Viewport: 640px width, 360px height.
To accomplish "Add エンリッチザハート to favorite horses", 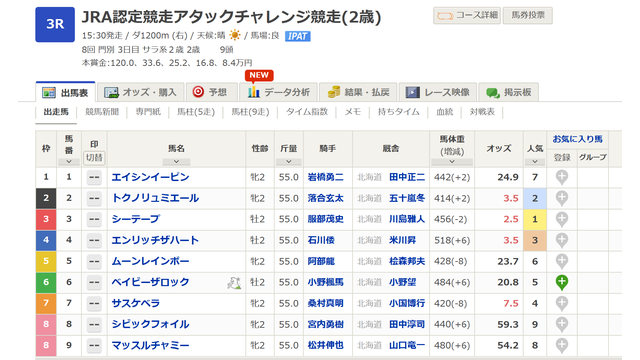I will click(562, 240).
